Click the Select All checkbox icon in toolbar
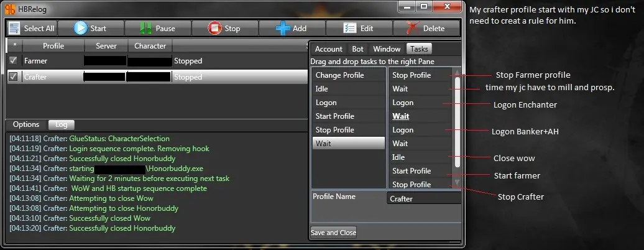Image resolution: width=644 pixels, height=250 pixels. click(15, 28)
